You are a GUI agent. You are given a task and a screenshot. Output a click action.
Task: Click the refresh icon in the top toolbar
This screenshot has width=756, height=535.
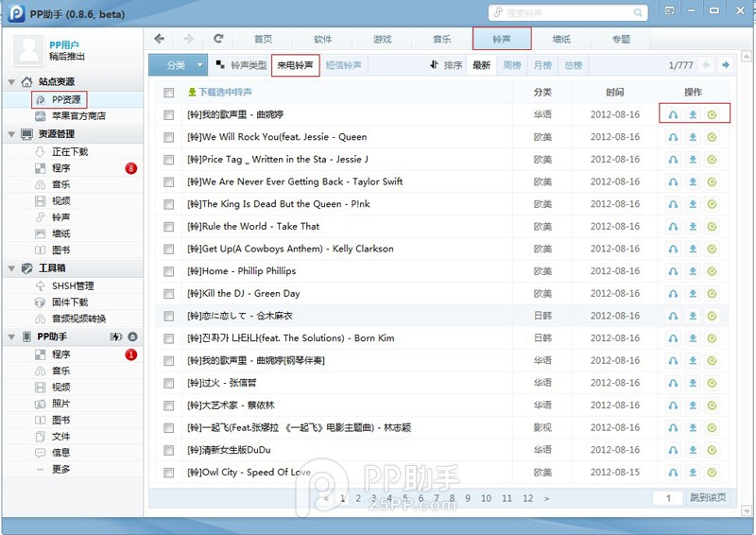[x=218, y=39]
